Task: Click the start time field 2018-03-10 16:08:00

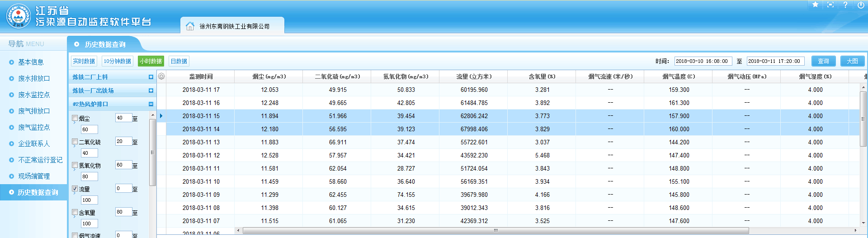Action: [x=703, y=61]
